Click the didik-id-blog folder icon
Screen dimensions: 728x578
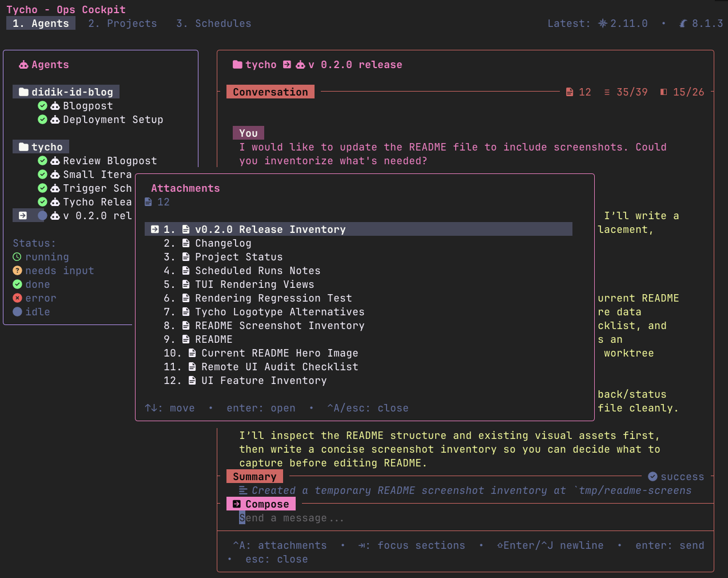(23, 92)
